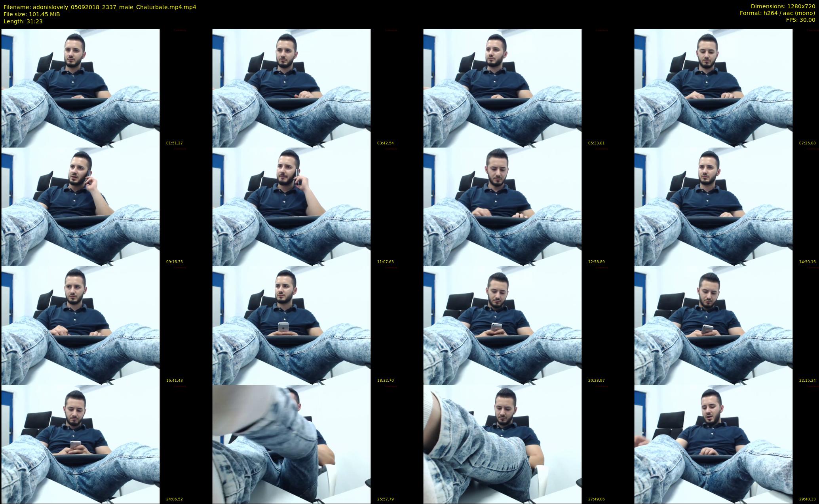Viewport: 819px width, 504px height.
Task: Select the thumbnail at 03:42.54
Action: pos(291,88)
